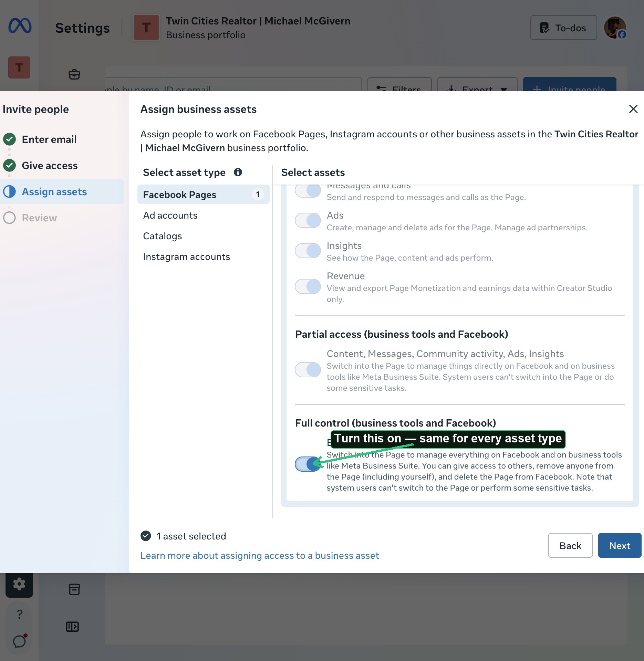Select the Catalogs asset type
644x661 pixels.
pos(203,236)
